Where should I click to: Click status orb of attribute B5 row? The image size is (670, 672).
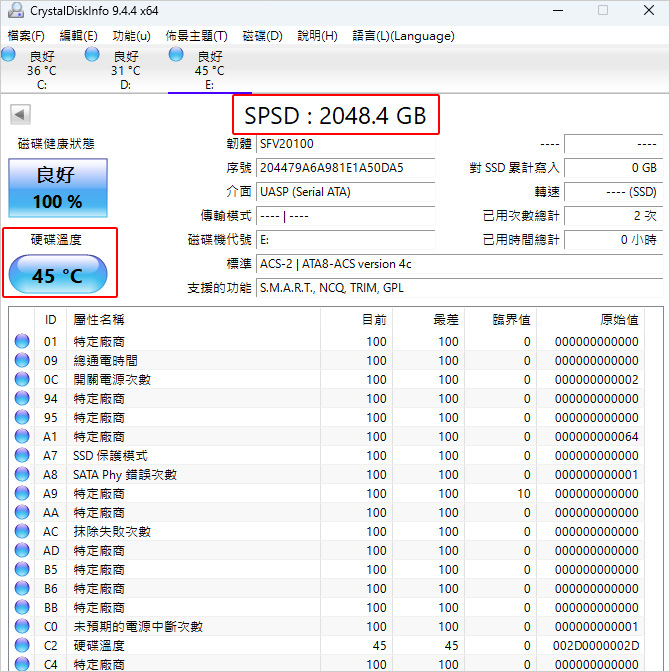(22, 569)
